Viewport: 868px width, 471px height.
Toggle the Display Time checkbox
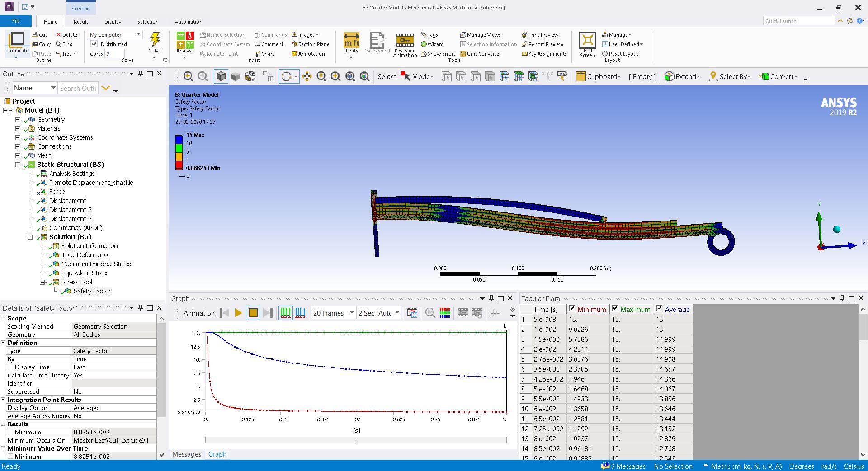[11, 367]
